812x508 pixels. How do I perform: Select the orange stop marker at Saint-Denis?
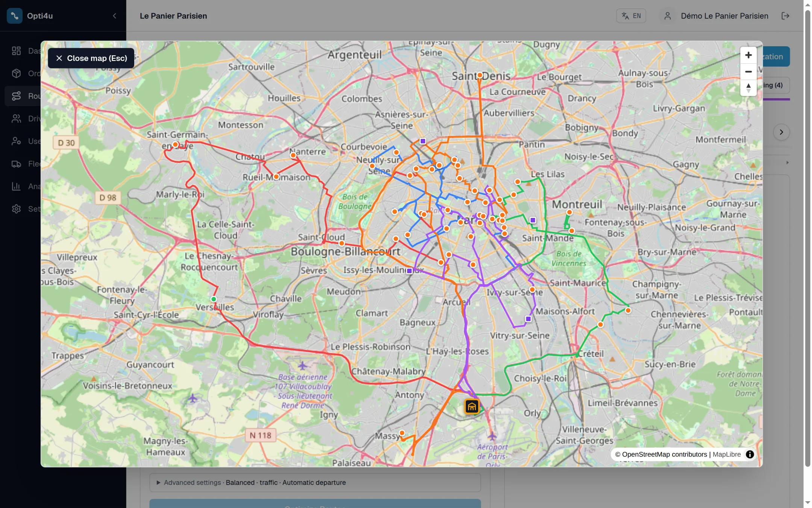pyautogui.click(x=480, y=75)
